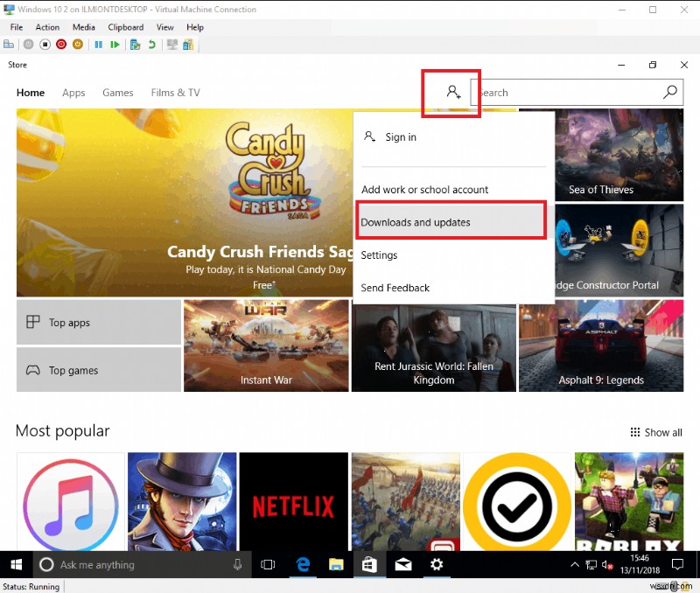The width and height of the screenshot is (700, 593).
Task: Pause the virtual machine from the toolbar
Action: [100, 45]
